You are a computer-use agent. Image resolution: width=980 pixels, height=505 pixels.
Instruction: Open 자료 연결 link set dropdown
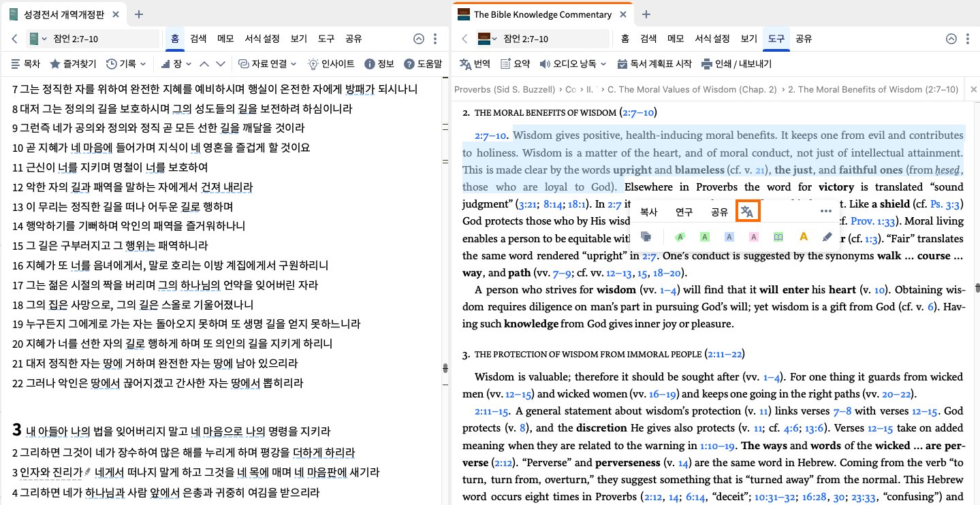coord(267,64)
